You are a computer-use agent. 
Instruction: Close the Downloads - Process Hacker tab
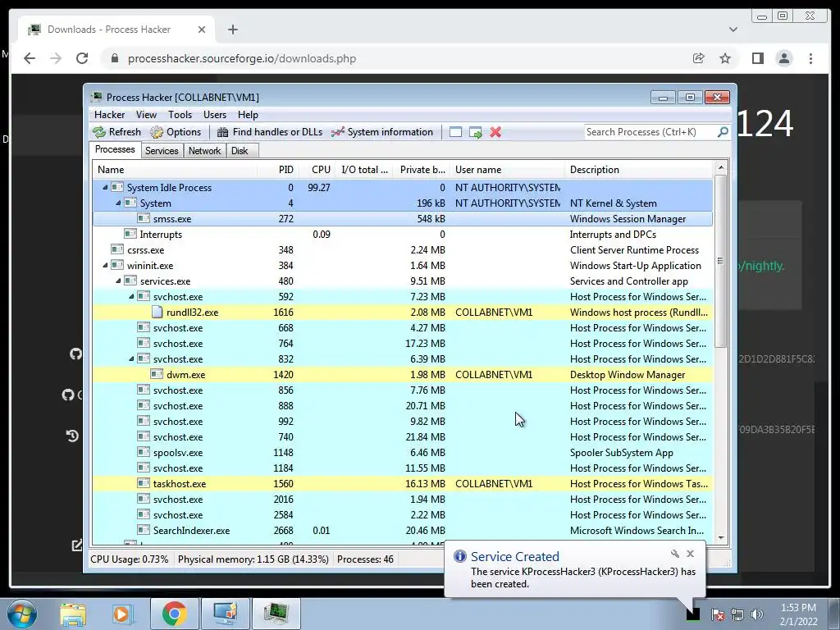point(202,30)
